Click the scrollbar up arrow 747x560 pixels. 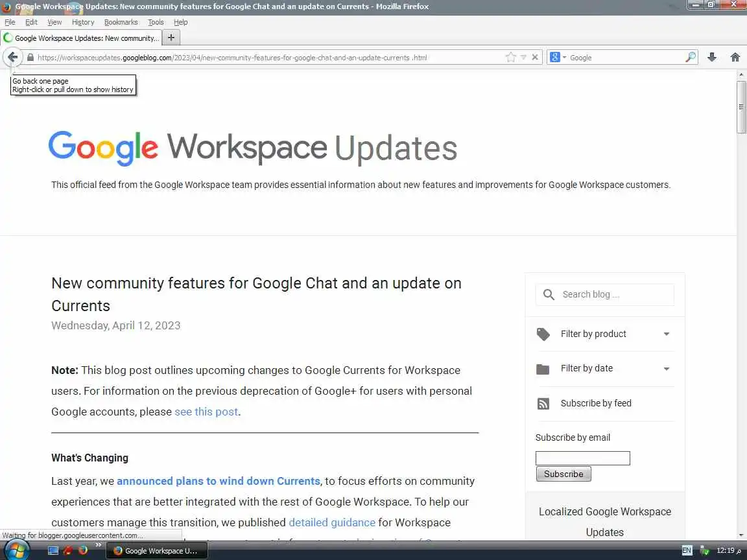click(x=741, y=75)
